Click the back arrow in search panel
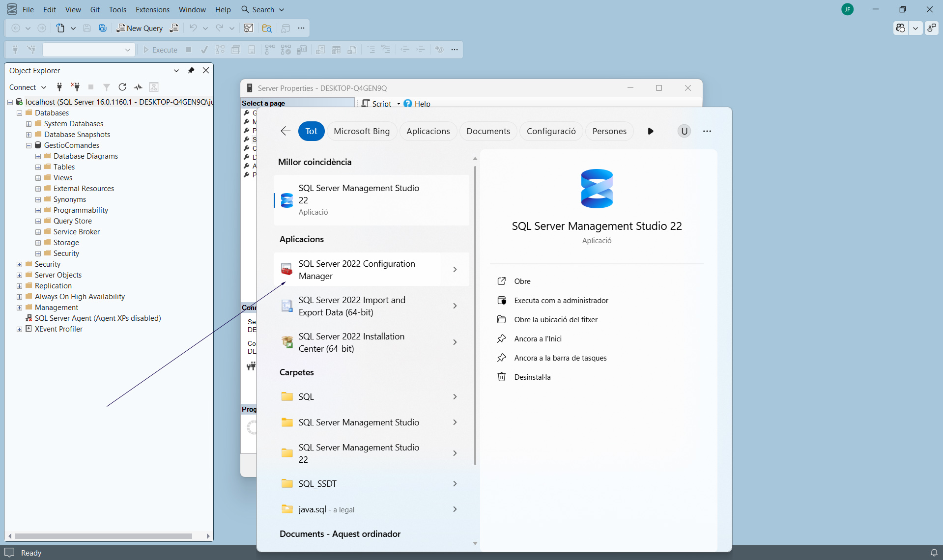 (x=286, y=131)
